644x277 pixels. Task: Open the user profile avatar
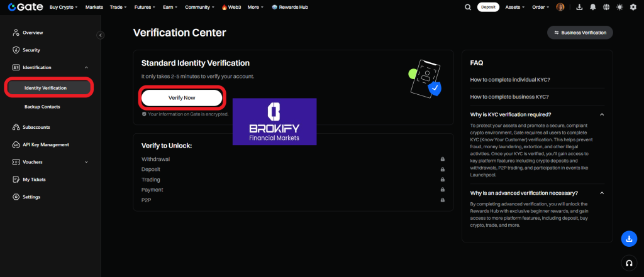(x=560, y=8)
